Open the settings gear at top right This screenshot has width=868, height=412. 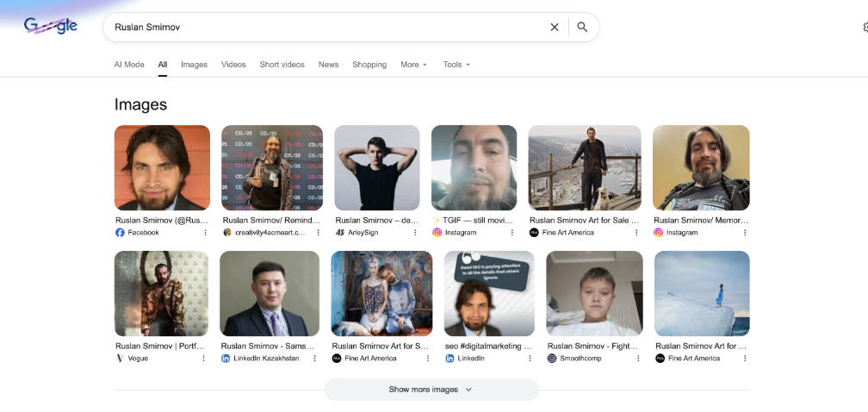tap(865, 27)
